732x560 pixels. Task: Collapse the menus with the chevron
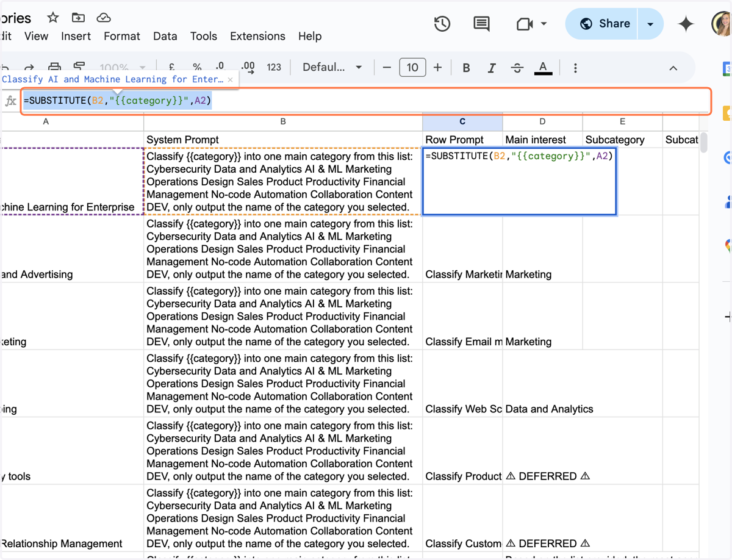click(x=673, y=68)
